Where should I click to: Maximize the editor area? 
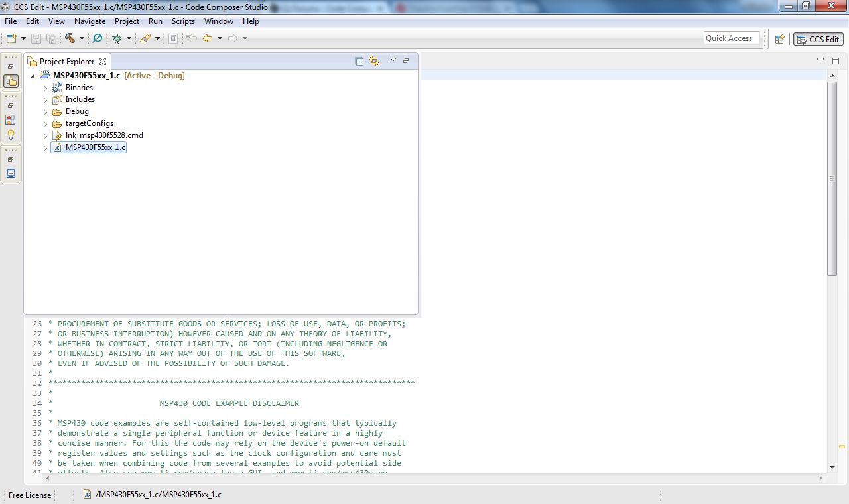tap(836, 60)
